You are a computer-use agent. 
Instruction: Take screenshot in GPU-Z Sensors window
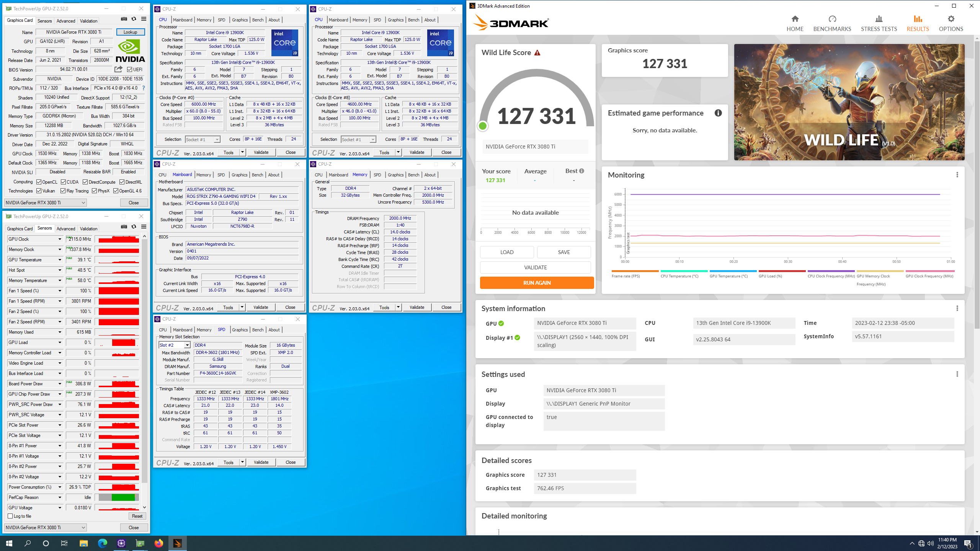pyautogui.click(x=124, y=227)
